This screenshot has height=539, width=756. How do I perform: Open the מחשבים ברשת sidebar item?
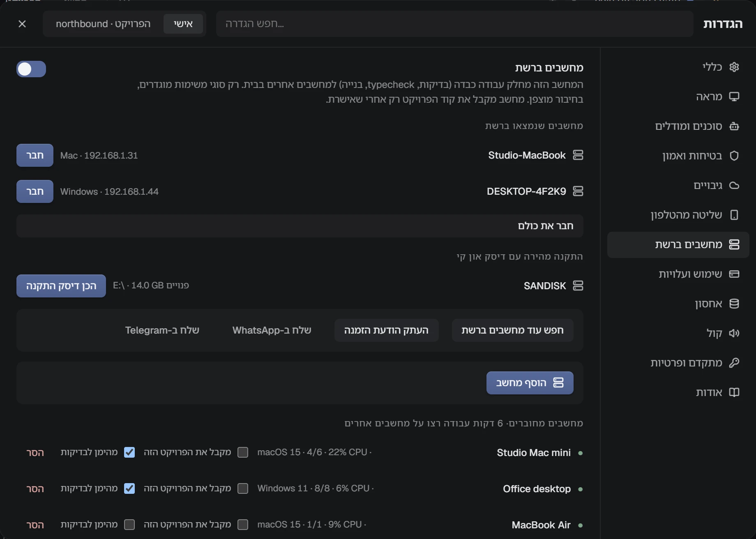[x=678, y=244]
